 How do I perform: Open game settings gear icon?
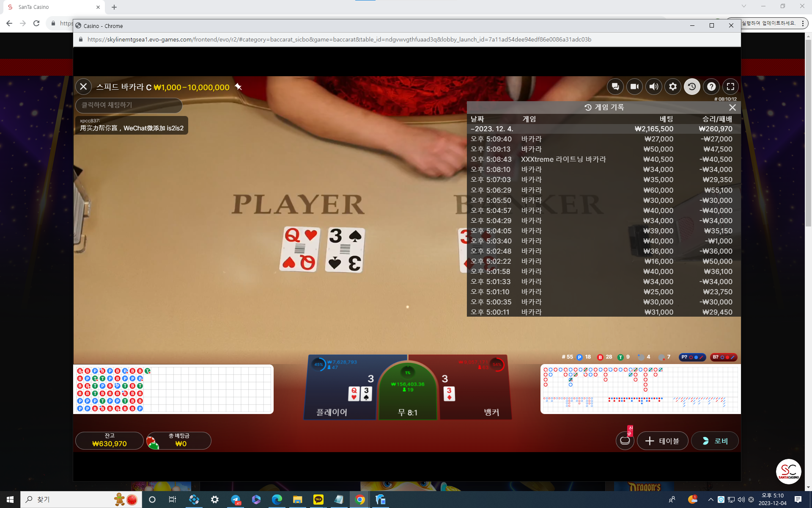tap(673, 87)
